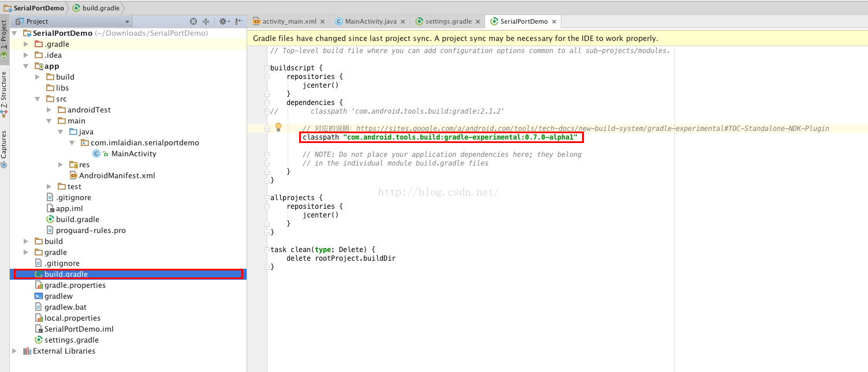868x372 pixels.
Task: Fold the buildscript code block
Action: 267,68
